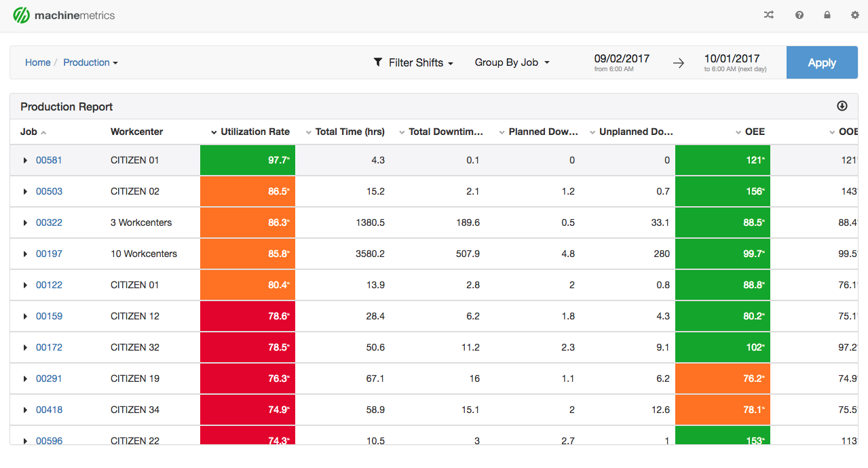Viewport: 868px width, 468px height.
Task: Expand the 00197 row with 10 Workcenters
Action: click(25, 254)
